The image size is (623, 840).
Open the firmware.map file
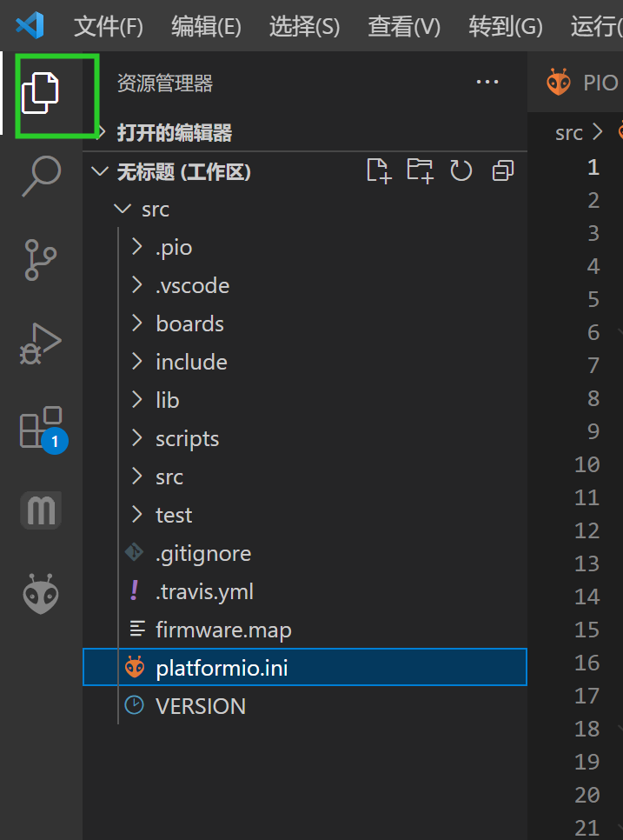click(x=223, y=630)
